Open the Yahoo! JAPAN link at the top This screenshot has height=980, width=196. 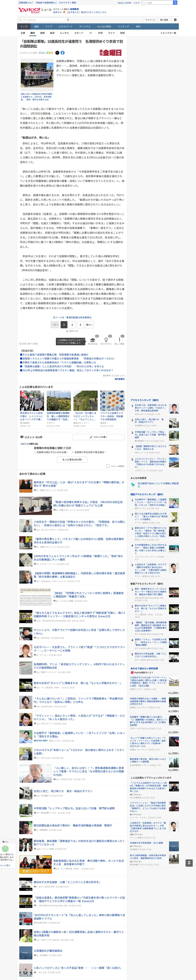pos(124,3)
